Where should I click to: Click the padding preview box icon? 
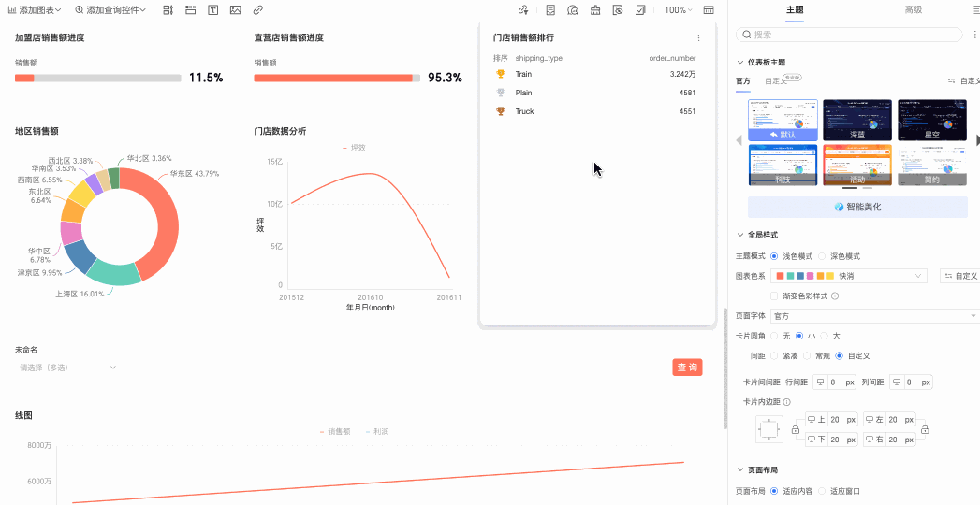(x=768, y=429)
